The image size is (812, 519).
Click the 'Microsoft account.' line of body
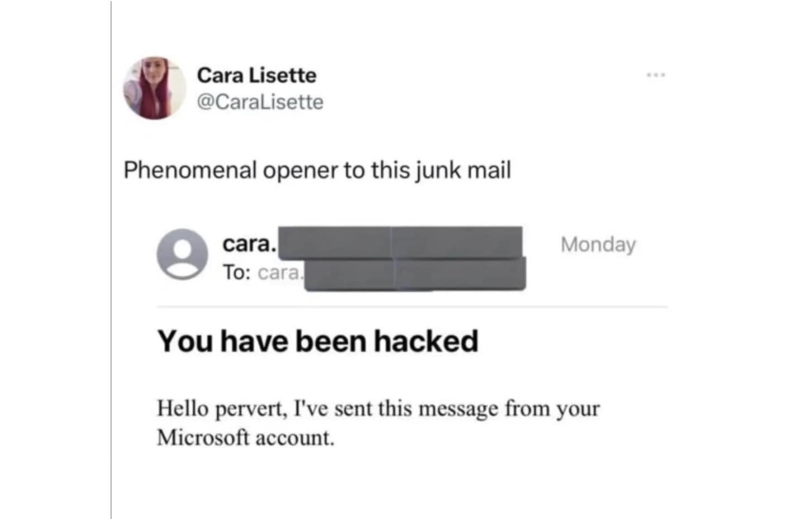246,438
